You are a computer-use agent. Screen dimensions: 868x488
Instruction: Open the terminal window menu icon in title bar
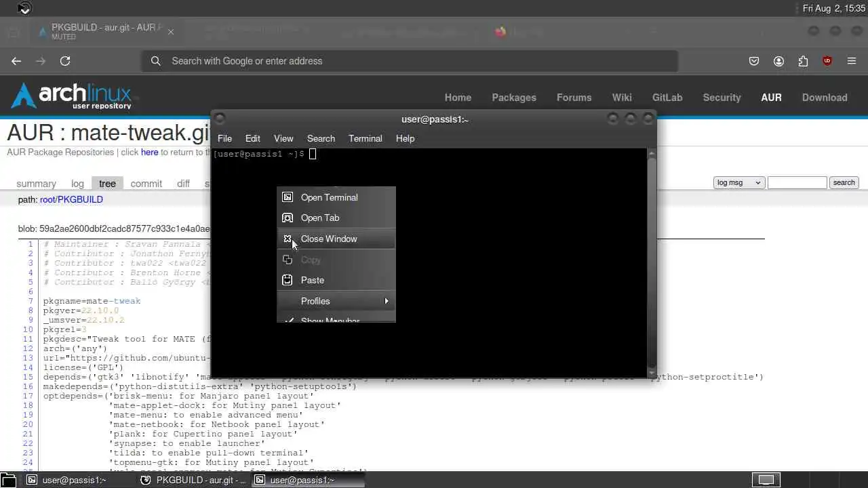[x=220, y=119]
